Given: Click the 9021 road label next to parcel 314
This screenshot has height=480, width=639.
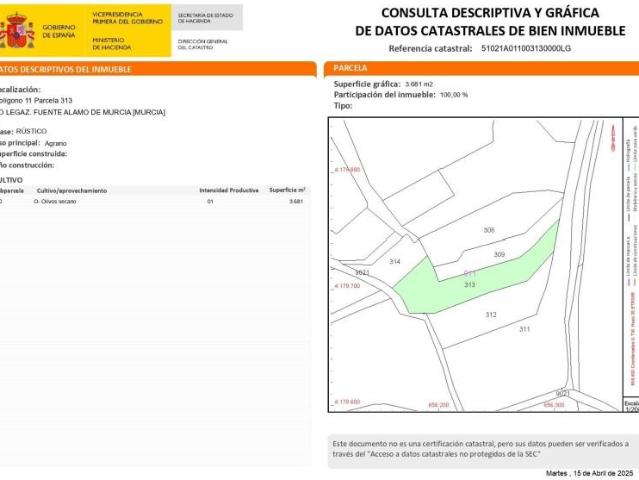Looking at the screenshot, I should tap(362, 272).
